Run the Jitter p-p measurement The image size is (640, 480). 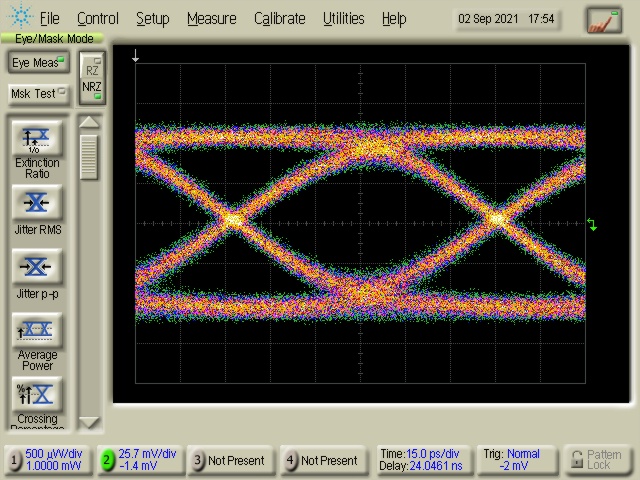coord(37,267)
